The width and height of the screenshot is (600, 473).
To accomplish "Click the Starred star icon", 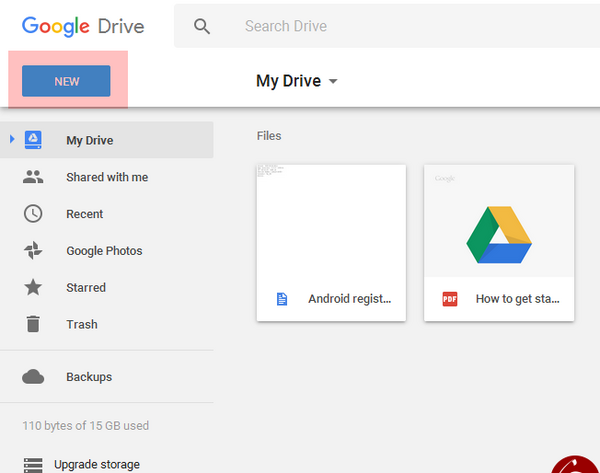I will (33, 287).
